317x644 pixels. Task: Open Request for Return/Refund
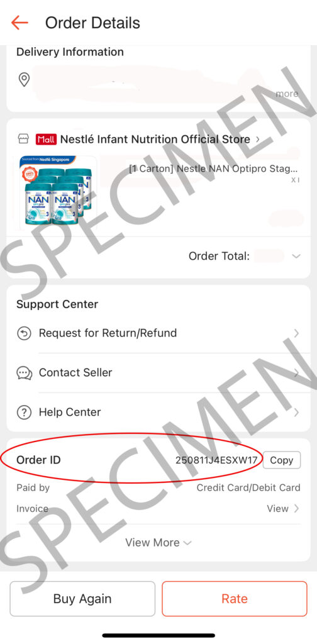[158, 333]
